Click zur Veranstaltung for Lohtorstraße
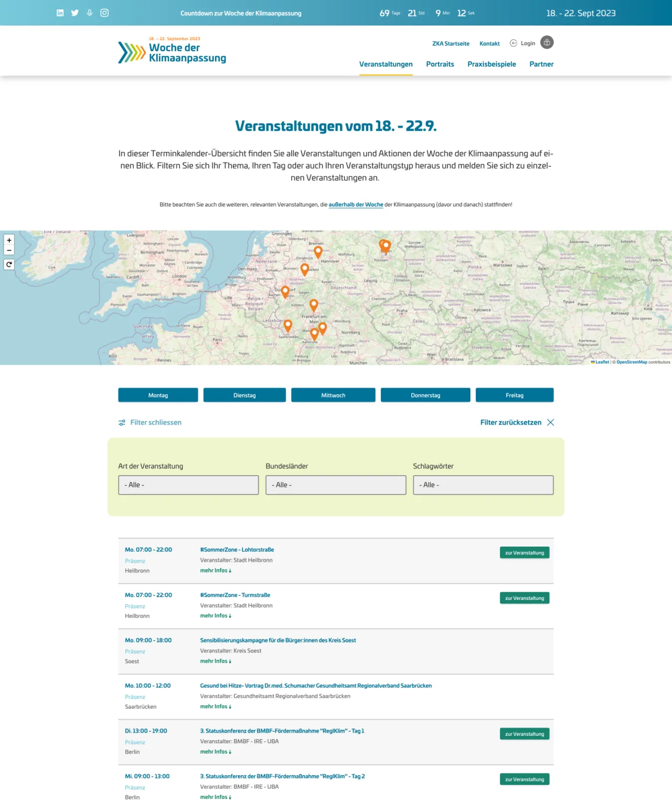The height and width of the screenshot is (807, 672). [525, 553]
